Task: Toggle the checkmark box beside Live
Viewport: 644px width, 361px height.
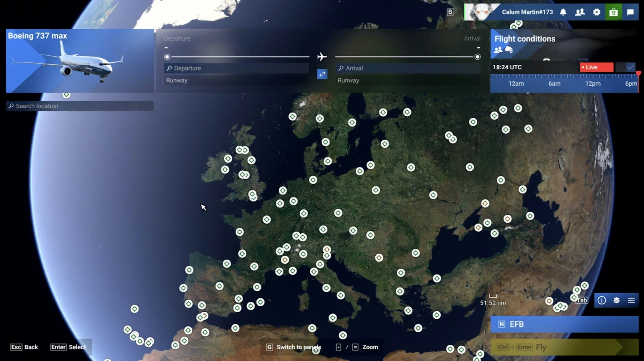Action: click(x=630, y=67)
